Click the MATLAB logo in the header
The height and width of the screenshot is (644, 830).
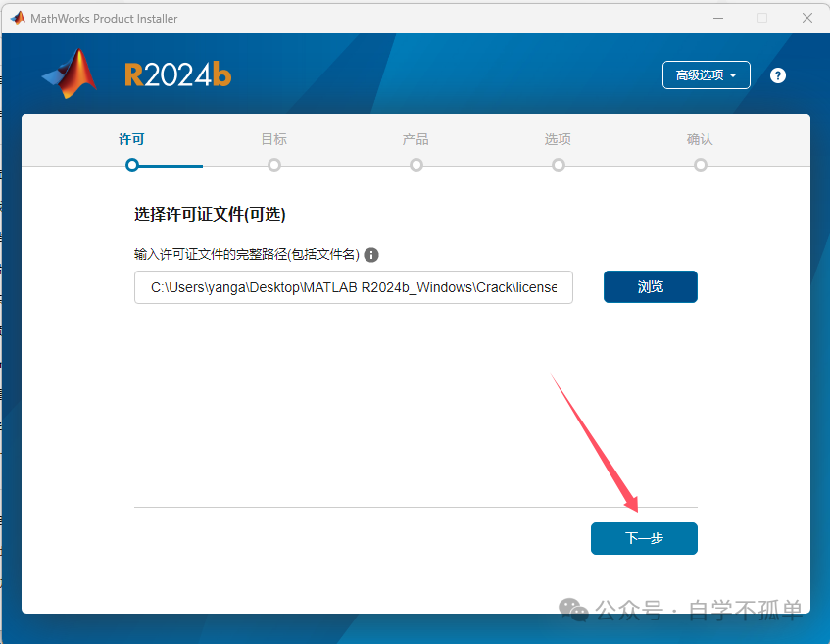[x=70, y=74]
